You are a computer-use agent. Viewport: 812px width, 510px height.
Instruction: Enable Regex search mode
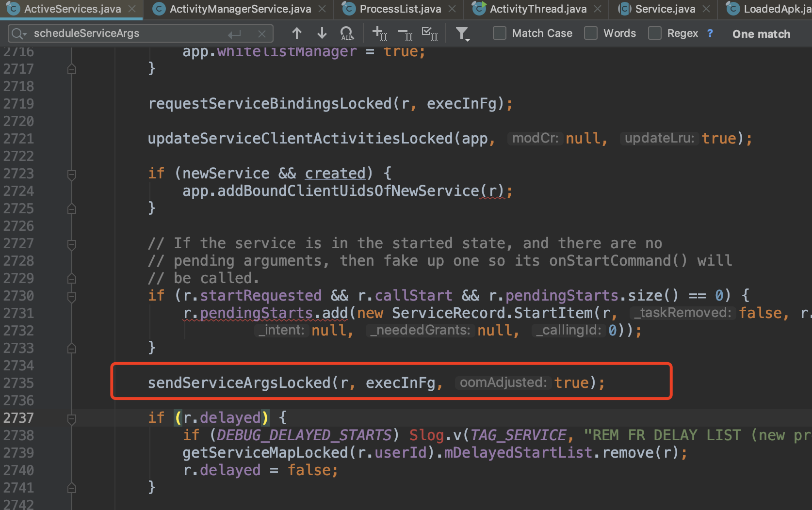(654, 33)
